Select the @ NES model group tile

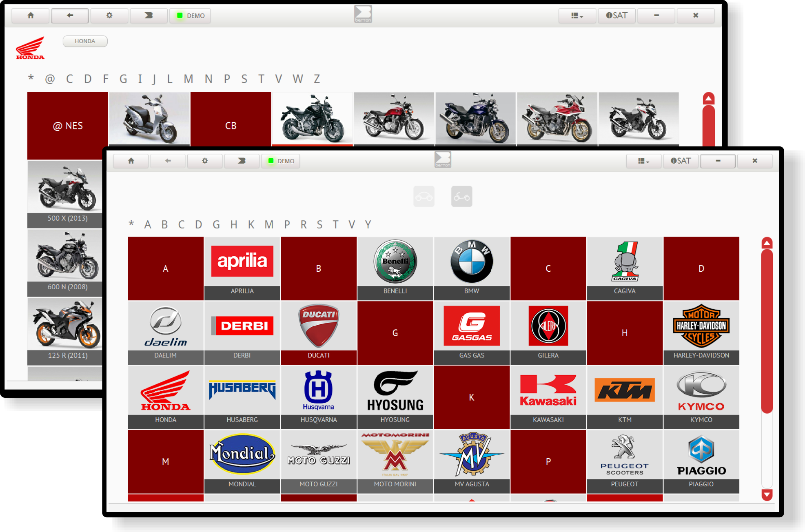pos(68,126)
